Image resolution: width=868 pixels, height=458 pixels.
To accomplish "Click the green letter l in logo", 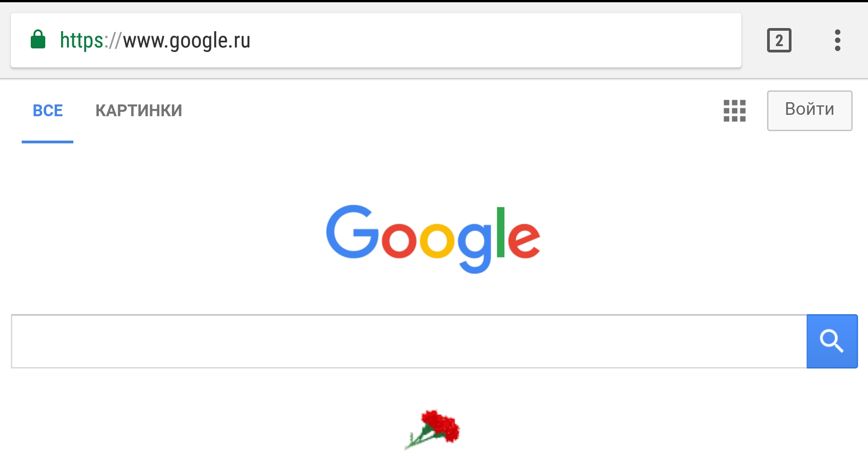I will pos(501,232).
